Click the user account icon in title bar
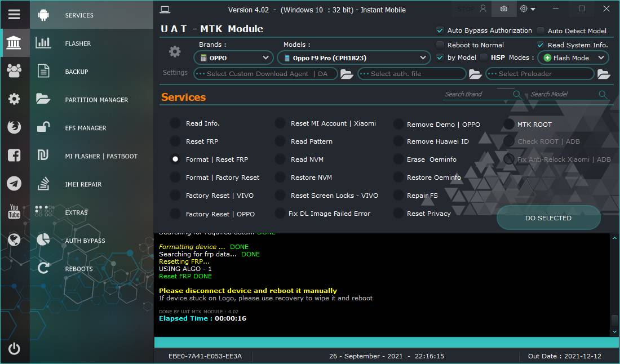This screenshot has height=364, width=620. coord(483,8)
